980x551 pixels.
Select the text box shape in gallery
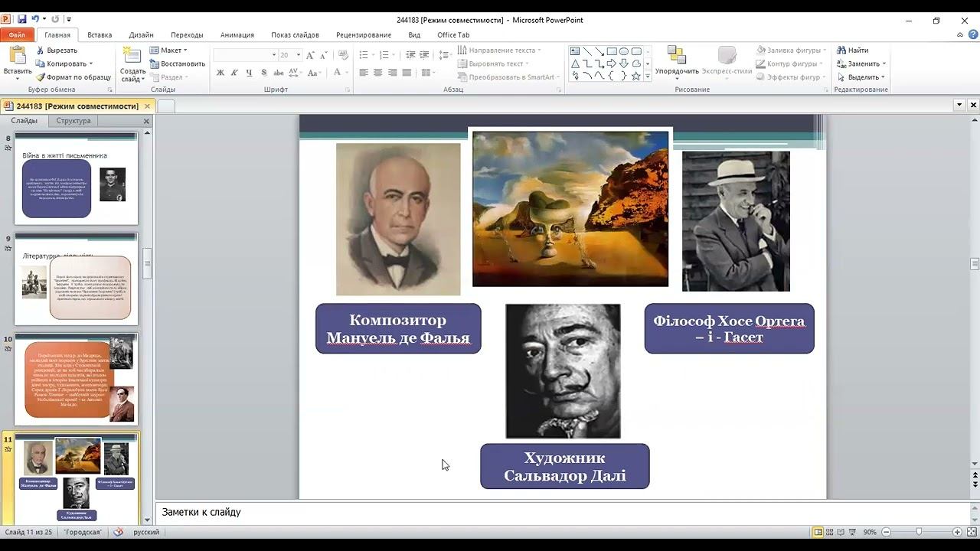(x=575, y=51)
